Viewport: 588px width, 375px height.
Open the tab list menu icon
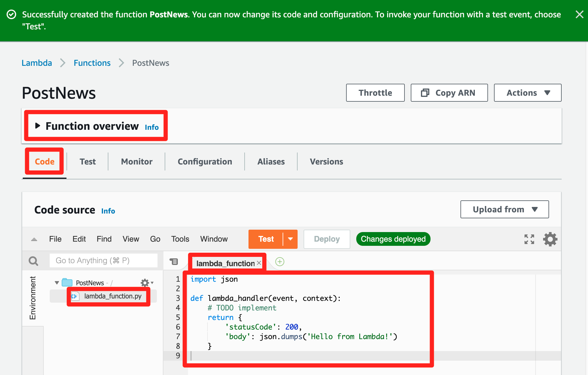point(174,262)
